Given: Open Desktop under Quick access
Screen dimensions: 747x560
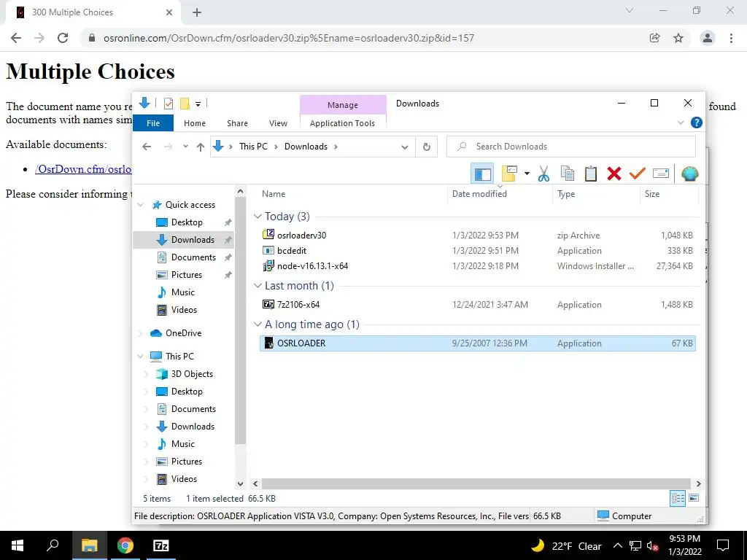Looking at the screenshot, I should 187,222.
